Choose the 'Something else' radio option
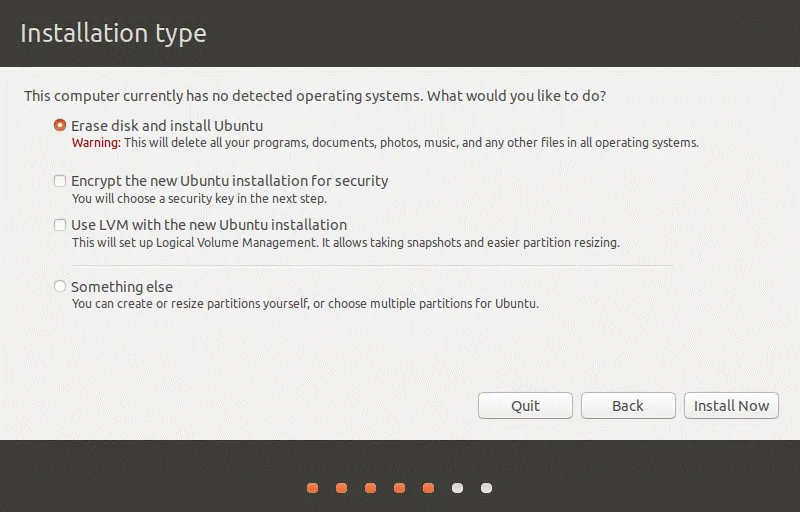 (61, 287)
